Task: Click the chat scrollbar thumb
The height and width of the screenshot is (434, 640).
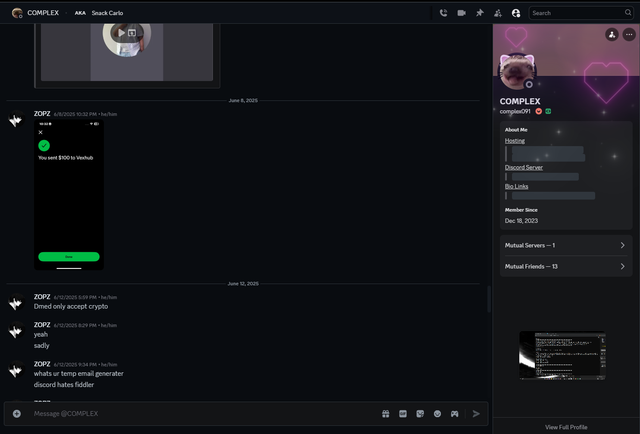Action: click(489, 299)
